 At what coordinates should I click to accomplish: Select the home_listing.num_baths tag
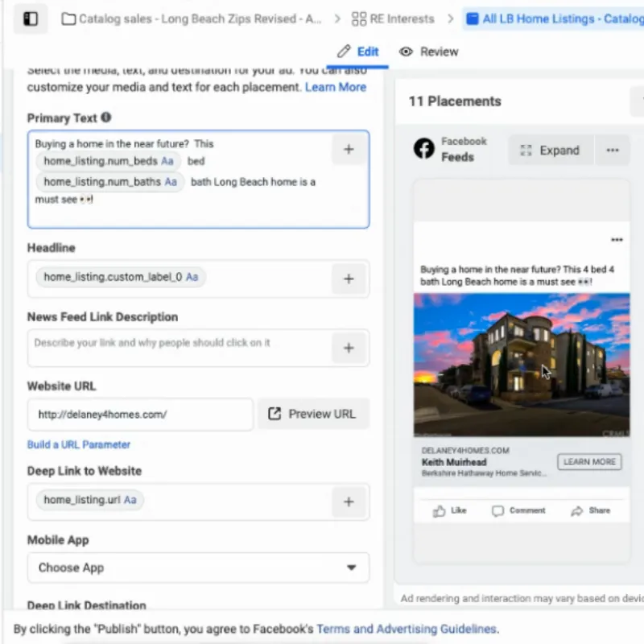coord(110,182)
